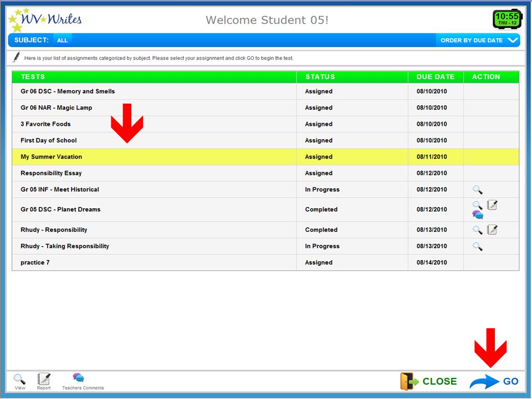Click the green digital clock
The image size is (532, 399).
tap(507, 19)
